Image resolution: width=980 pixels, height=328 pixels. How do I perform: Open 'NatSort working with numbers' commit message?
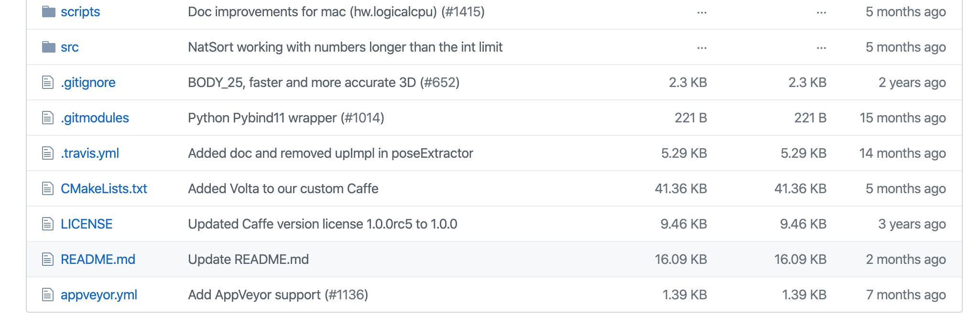345,47
